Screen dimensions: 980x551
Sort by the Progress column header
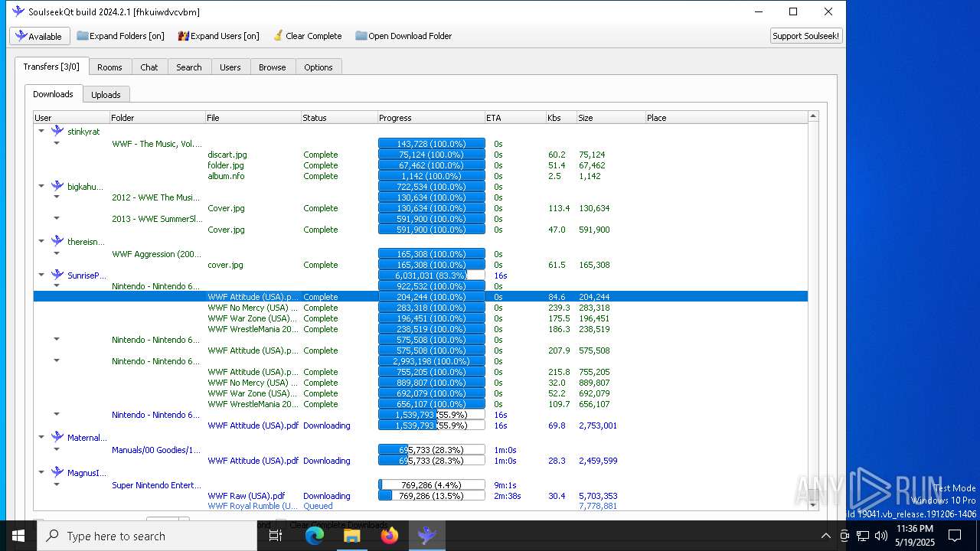(431, 118)
